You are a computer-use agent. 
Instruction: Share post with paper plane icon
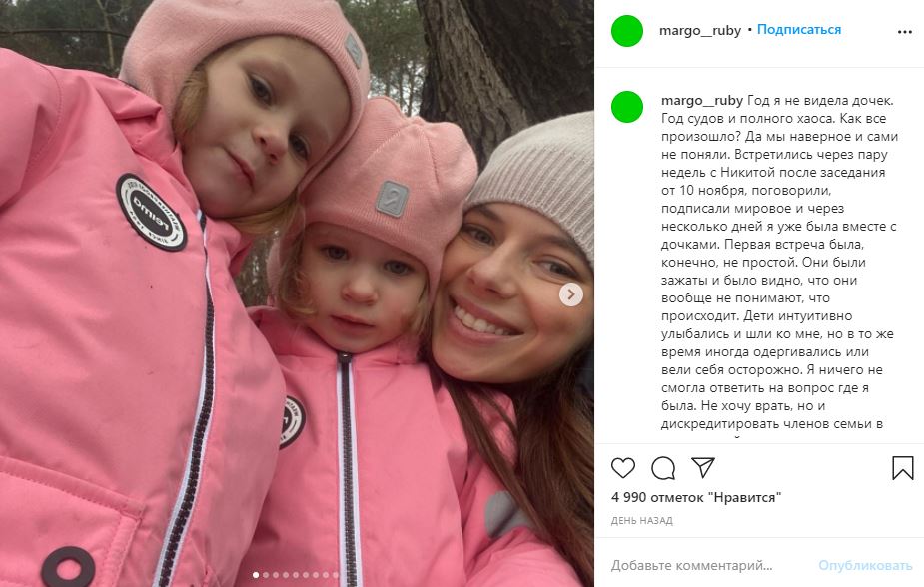703,467
